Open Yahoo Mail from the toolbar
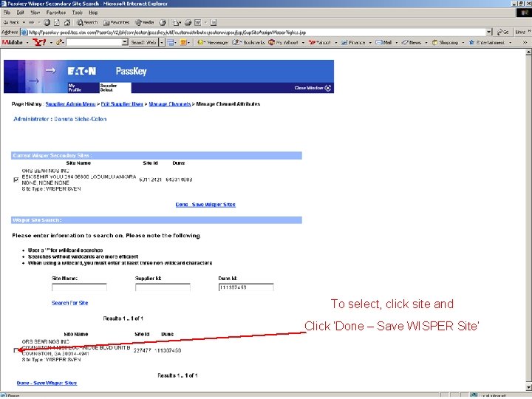The image size is (532, 399). click(x=383, y=42)
